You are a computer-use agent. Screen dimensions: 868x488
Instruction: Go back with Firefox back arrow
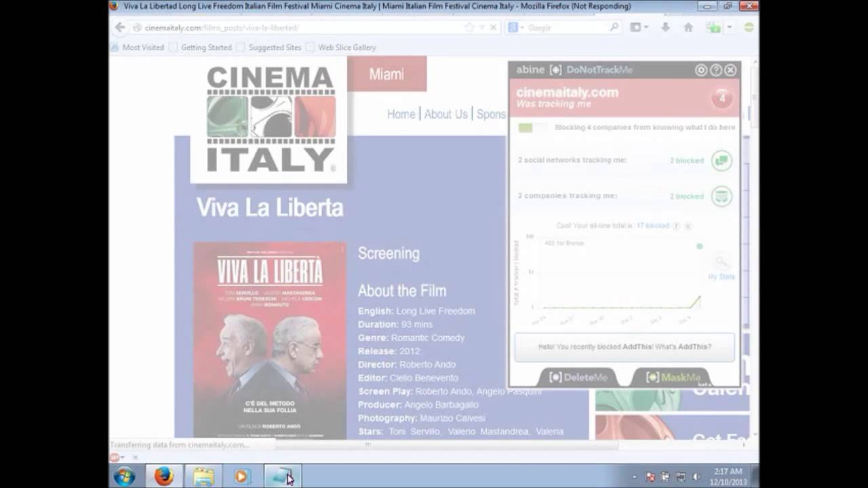[120, 28]
